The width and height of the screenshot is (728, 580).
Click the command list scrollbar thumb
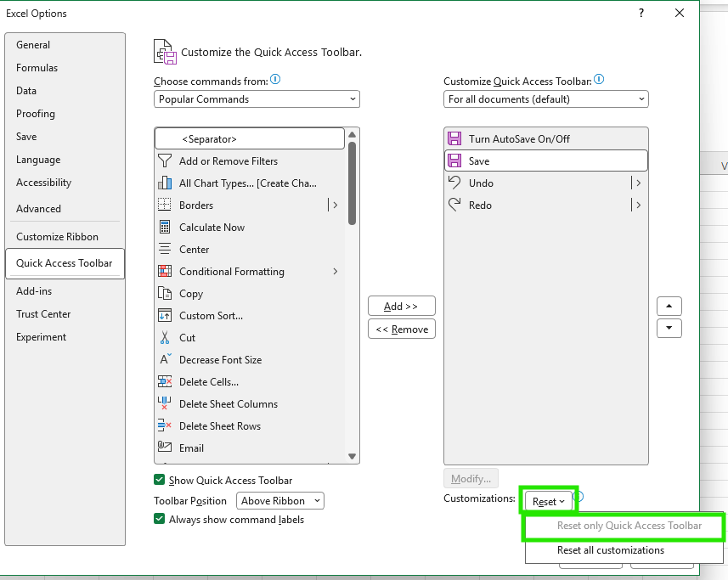point(352,183)
